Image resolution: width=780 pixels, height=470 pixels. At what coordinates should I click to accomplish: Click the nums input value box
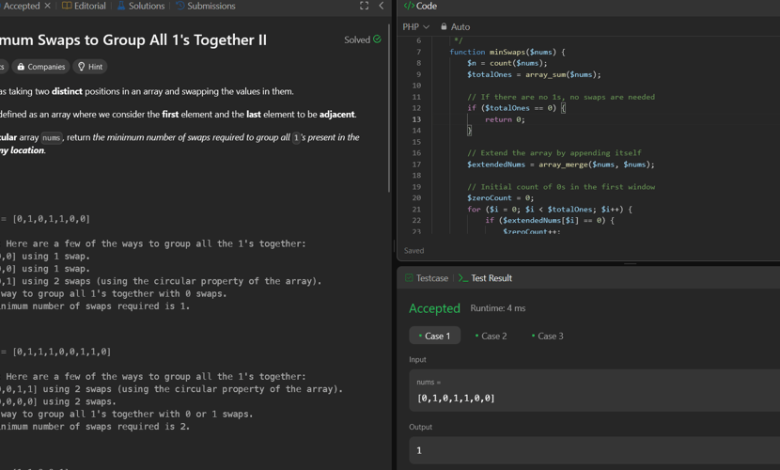[x=594, y=390]
